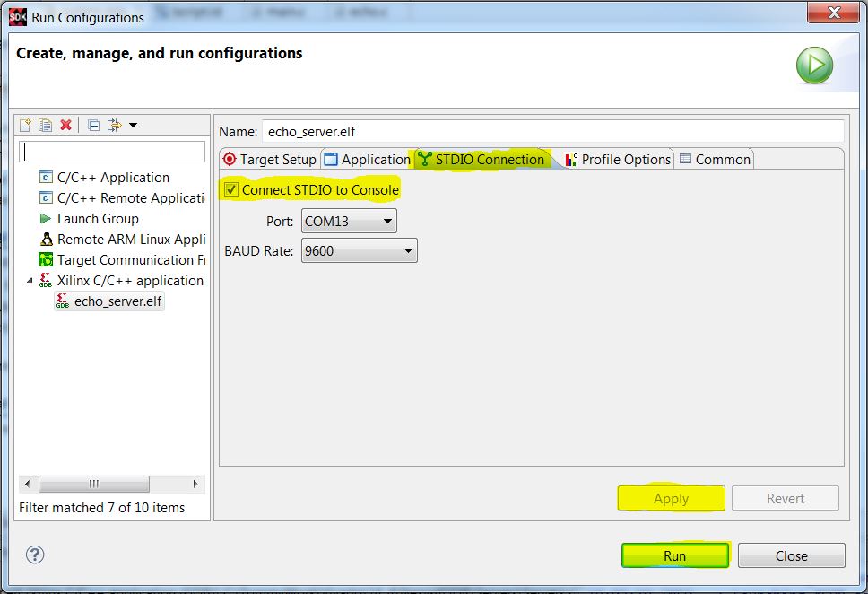The image size is (868, 594).
Task: Open the Port COM13 dropdown
Action: point(349,221)
